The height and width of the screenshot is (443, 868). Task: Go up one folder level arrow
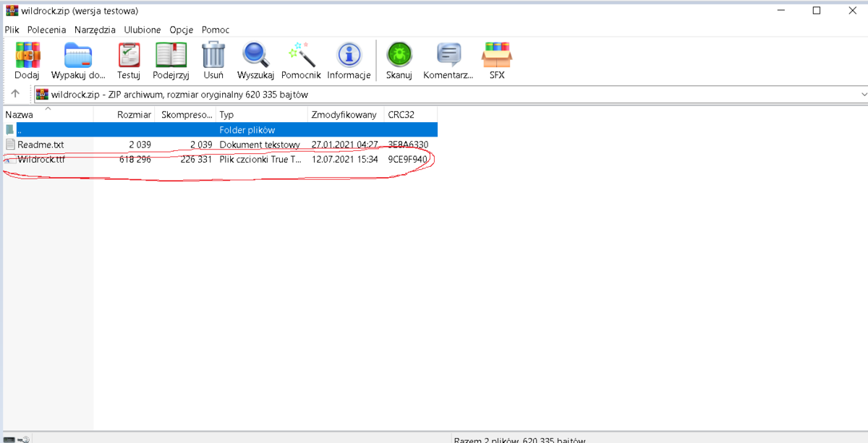point(15,94)
